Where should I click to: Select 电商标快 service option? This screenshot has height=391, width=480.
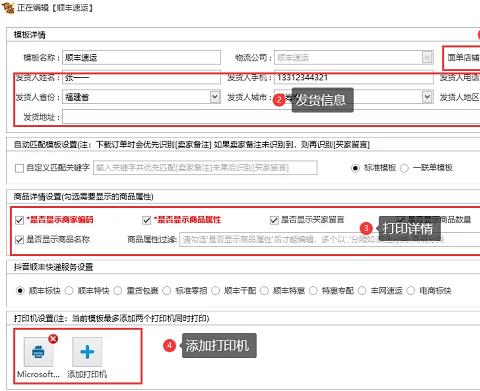pos(411,291)
